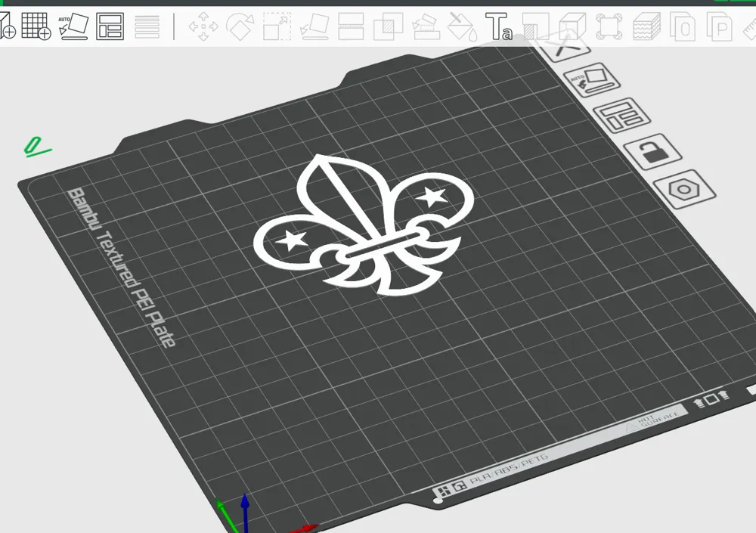Toggle the plate lock icon
Image resolution: width=756 pixels, height=533 pixels.
tap(652, 151)
